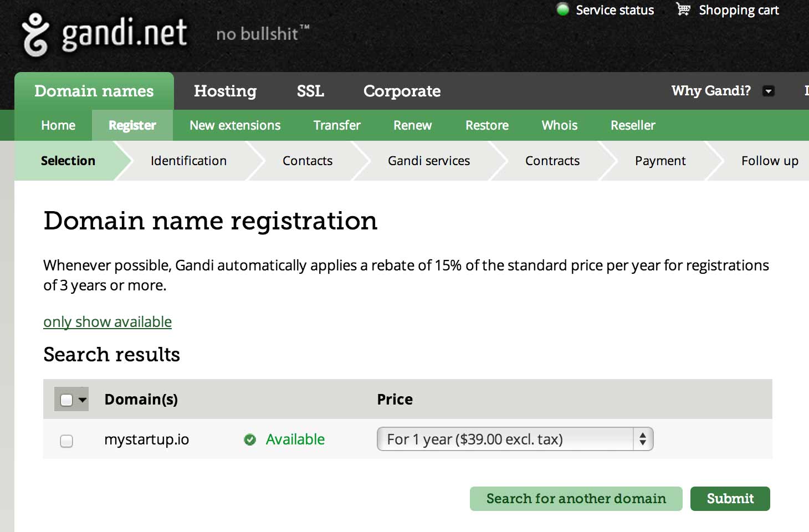Submit the domain selection

click(x=730, y=499)
